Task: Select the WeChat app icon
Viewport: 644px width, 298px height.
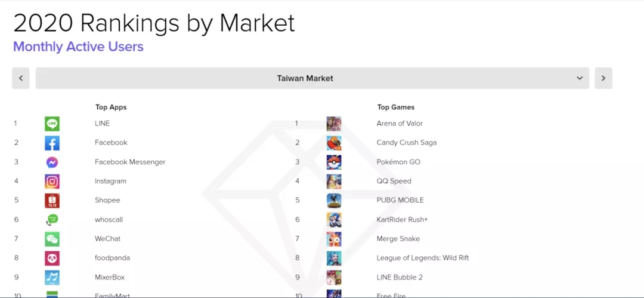Action: pyautogui.click(x=52, y=239)
